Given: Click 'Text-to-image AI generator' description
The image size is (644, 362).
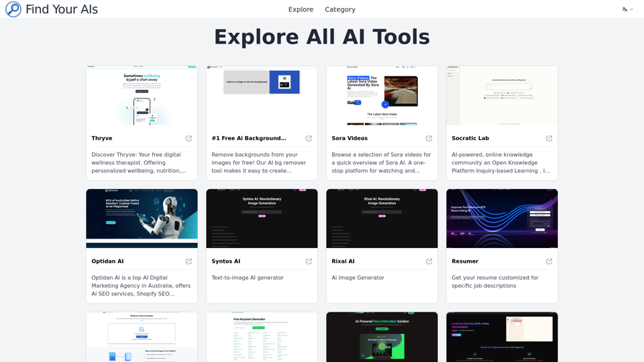Looking at the screenshot, I should point(248,278).
